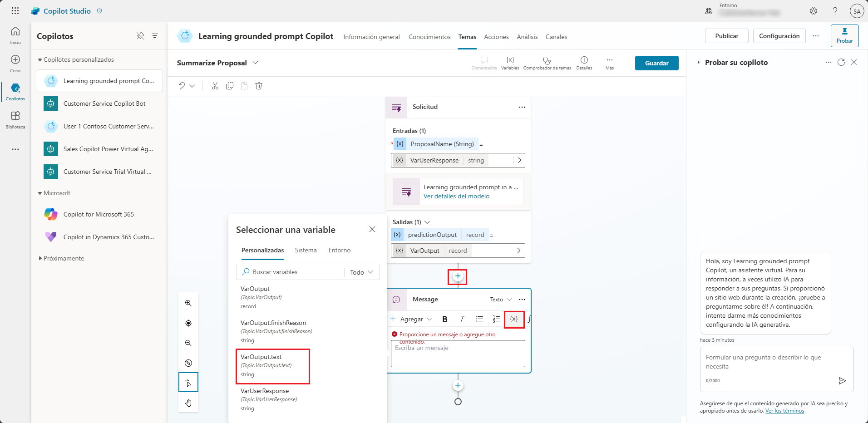Open the undo history dropdown arrow
Image resolution: width=868 pixels, height=423 pixels.
point(192,86)
